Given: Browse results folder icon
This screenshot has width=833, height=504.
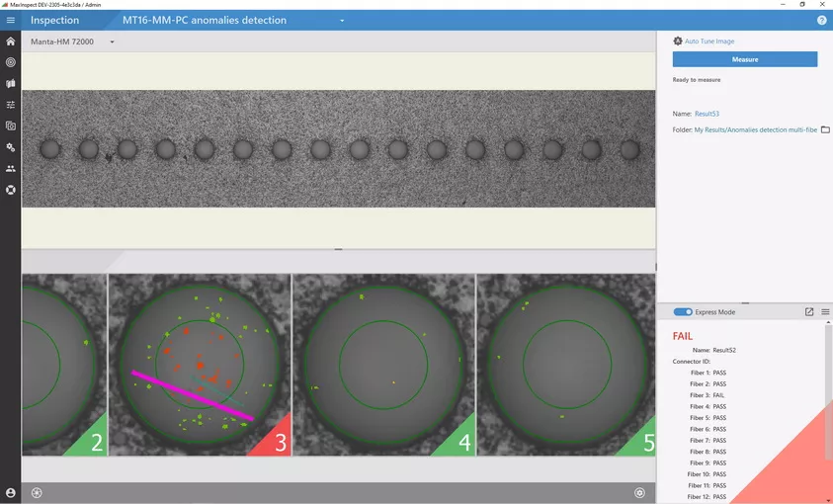Looking at the screenshot, I should coord(825,129).
